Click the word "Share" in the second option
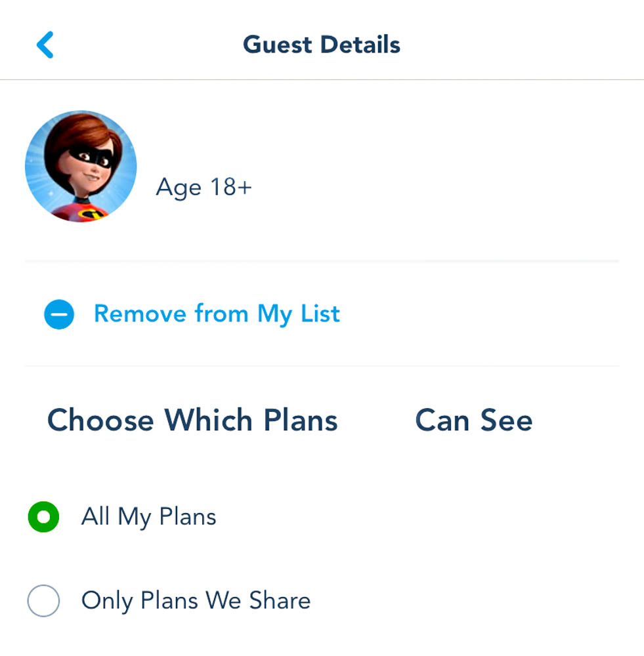Image resolution: width=644 pixels, height=656 pixels. pyautogui.click(x=280, y=601)
